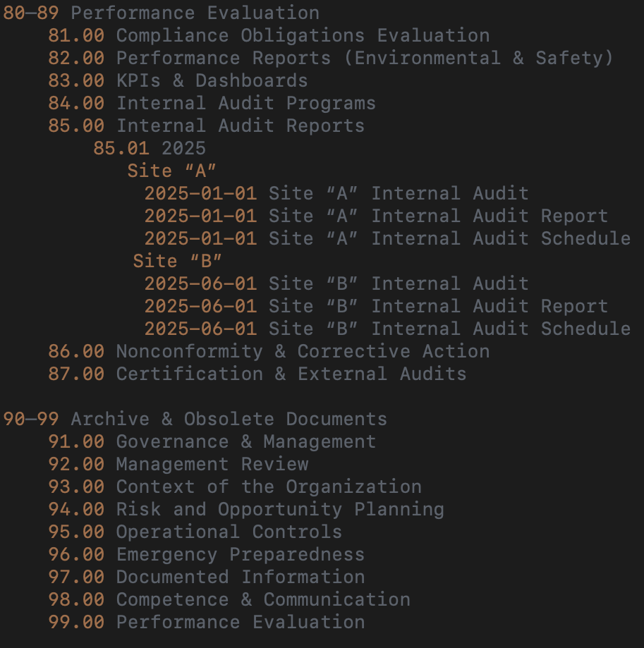Open 84.00 Internal Audit Programs
The image size is (644, 648).
(x=212, y=103)
